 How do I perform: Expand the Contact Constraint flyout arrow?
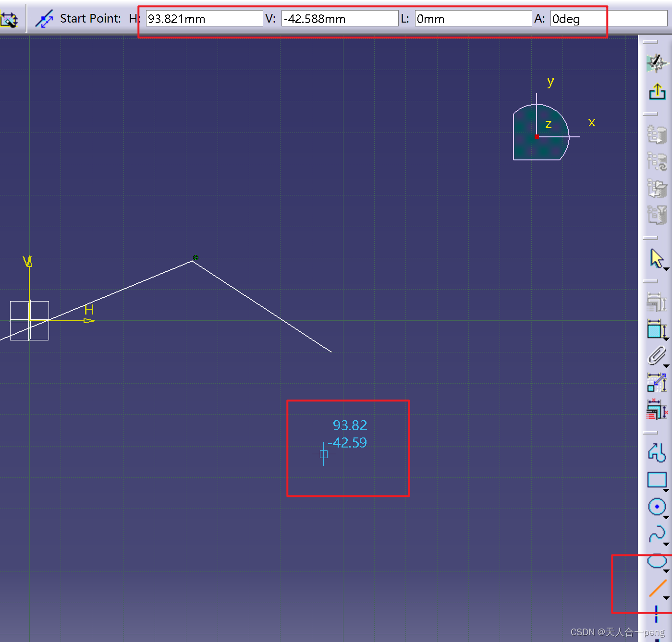pos(666,366)
